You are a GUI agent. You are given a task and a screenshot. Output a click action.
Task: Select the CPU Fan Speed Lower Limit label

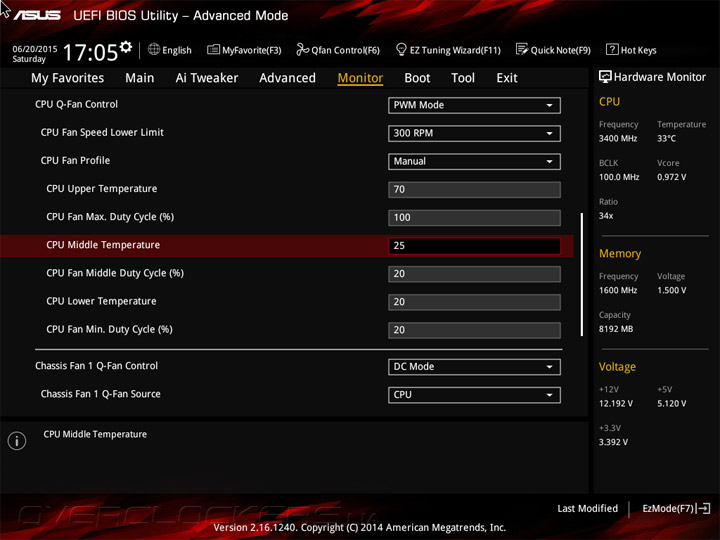pyautogui.click(x=102, y=132)
